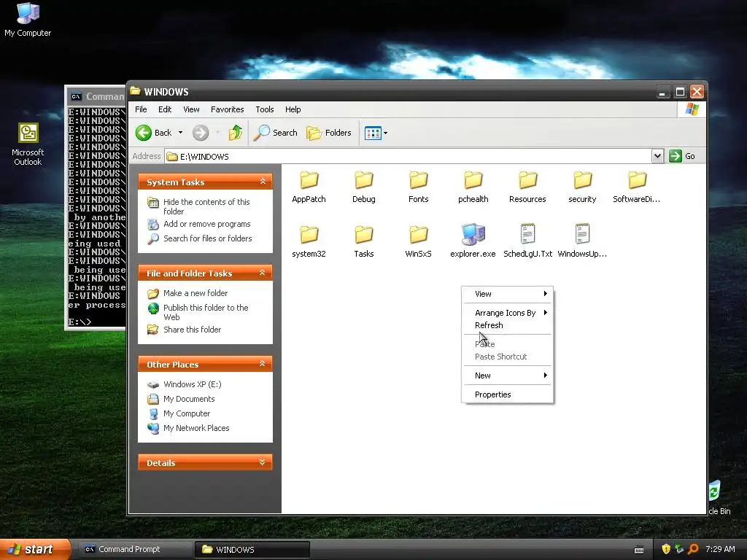Screen dimensions: 747x560
Task: Open the View submenu in context menu
Action: pyautogui.click(x=508, y=294)
